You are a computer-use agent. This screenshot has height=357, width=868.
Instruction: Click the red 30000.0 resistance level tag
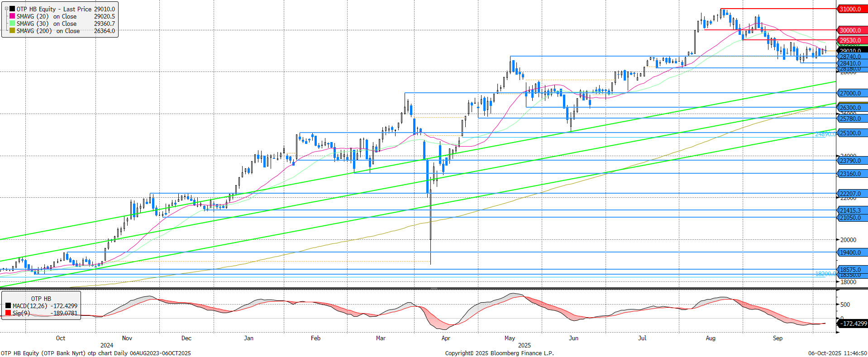(850, 30)
